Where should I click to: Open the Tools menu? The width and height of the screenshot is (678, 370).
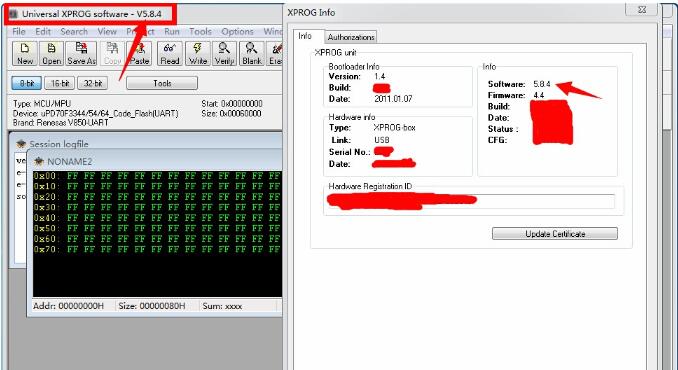pyautogui.click(x=200, y=32)
